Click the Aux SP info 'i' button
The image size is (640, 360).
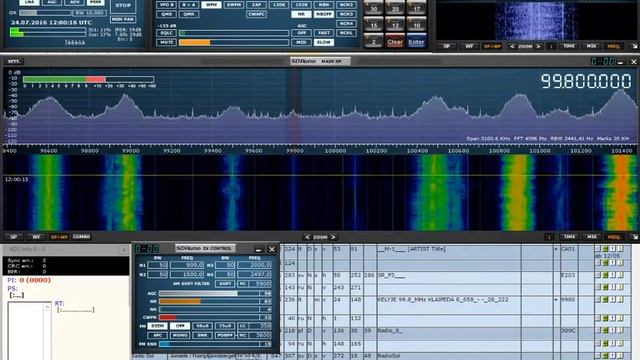coord(551,46)
